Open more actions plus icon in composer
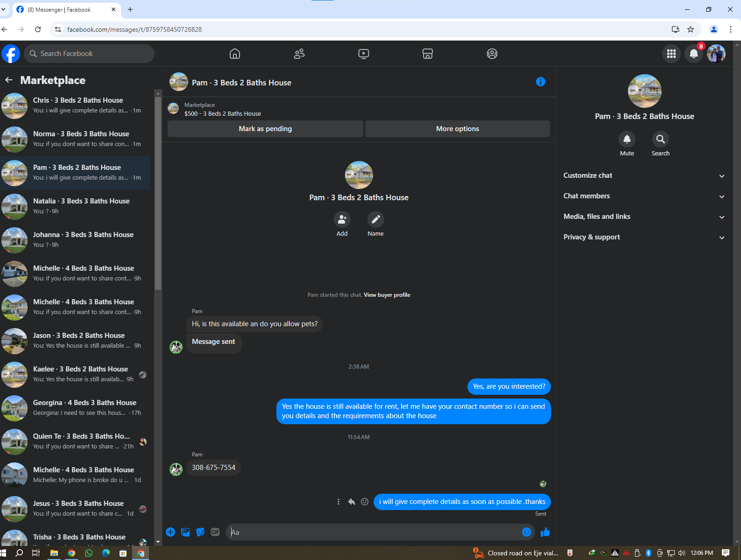Viewport: 741px width, 560px height. coord(170,532)
